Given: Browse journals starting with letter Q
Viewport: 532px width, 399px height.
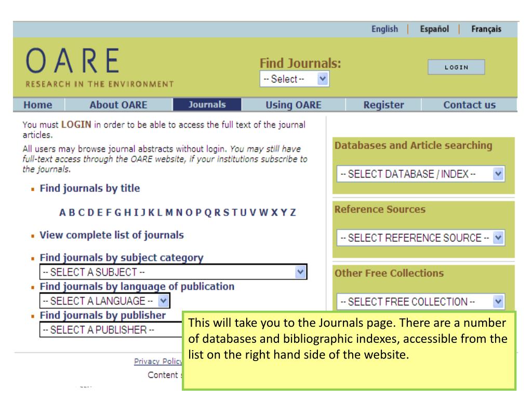Looking at the screenshot, I should [208, 212].
